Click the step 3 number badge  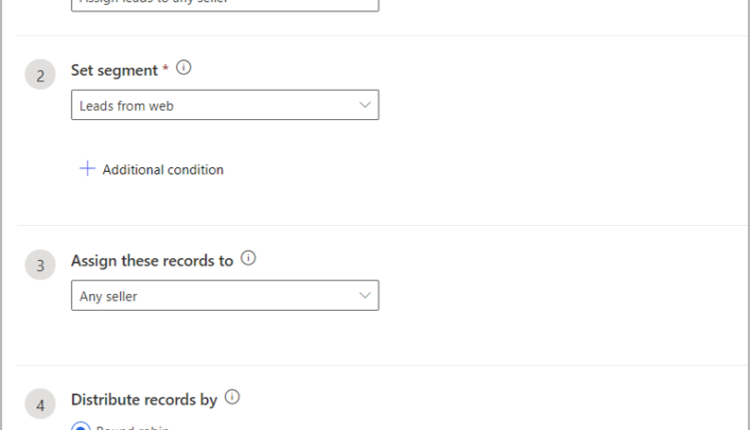click(40, 265)
